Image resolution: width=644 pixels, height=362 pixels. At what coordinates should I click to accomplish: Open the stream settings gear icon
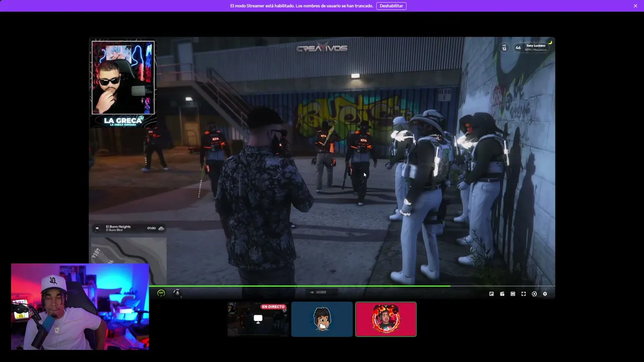pyautogui.click(x=545, y=294)
